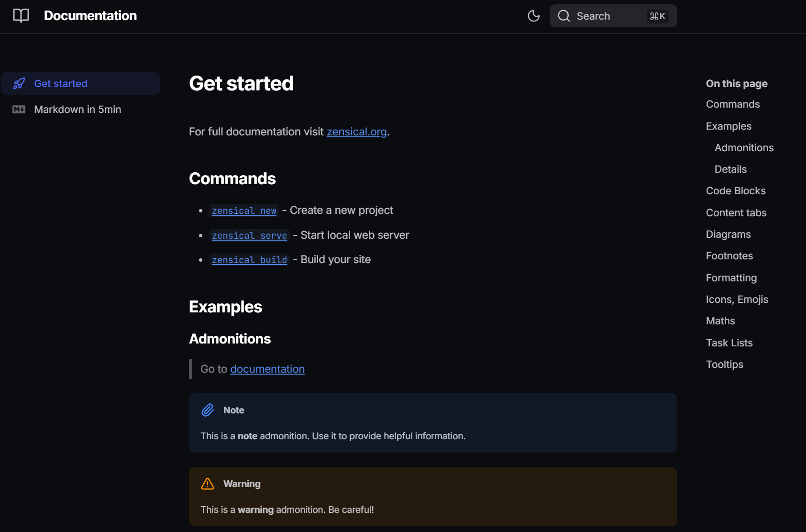Follow the documentation link in blockquote
806x532 pixels.
point(267,369)
